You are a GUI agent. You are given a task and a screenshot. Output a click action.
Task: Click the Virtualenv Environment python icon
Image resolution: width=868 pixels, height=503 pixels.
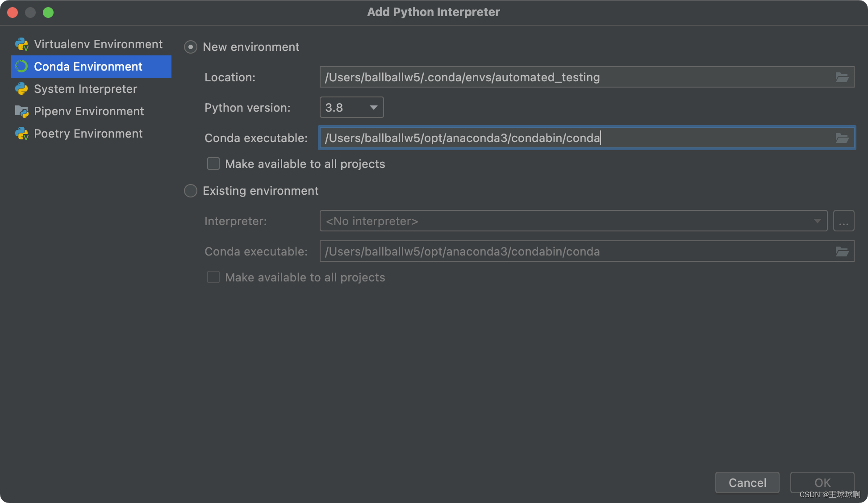[x=21, y=44]
